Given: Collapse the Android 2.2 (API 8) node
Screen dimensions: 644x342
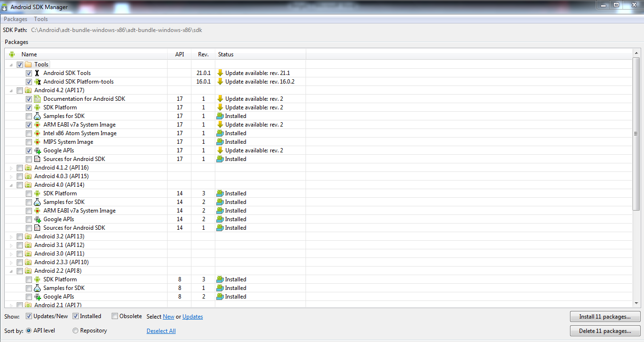Looking at the screenshot, I should [11, 271].
